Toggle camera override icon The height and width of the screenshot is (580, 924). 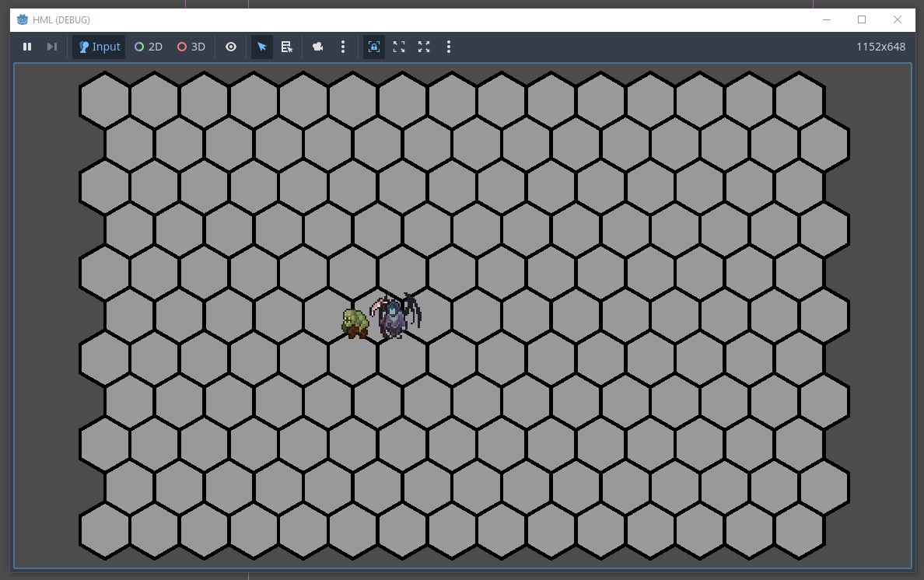317,47
